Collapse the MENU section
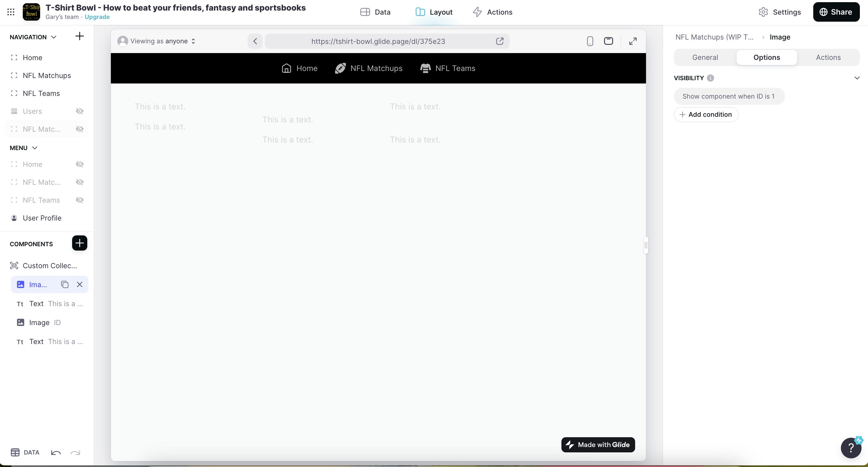Screen dimensions: 868x467 pos(34,148)
